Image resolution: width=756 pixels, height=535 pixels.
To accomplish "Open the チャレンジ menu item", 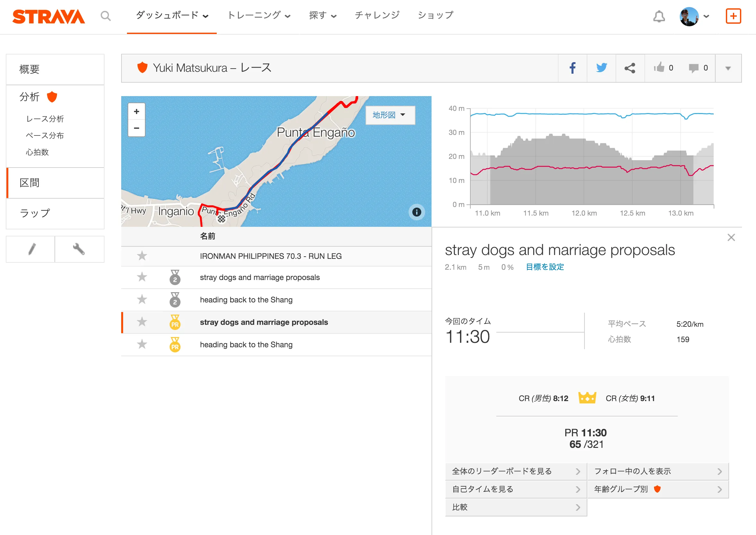I will [x=377, y=15].
